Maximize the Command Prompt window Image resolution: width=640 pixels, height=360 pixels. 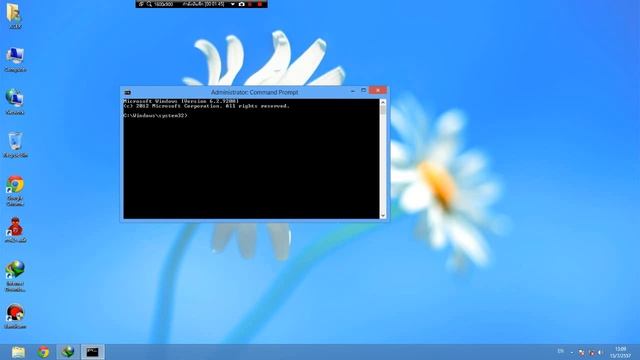[363, 90]
